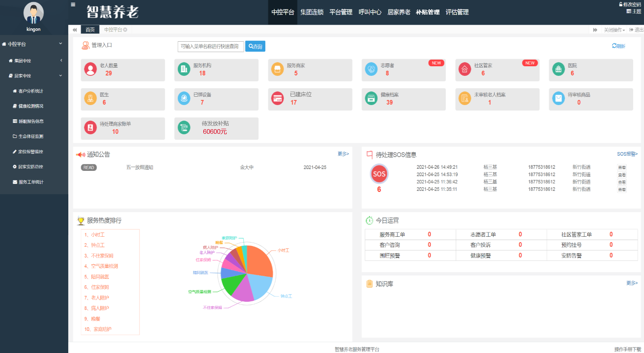
Task: Click the blue 查询 search button
Action: click(x=255, y=46)
